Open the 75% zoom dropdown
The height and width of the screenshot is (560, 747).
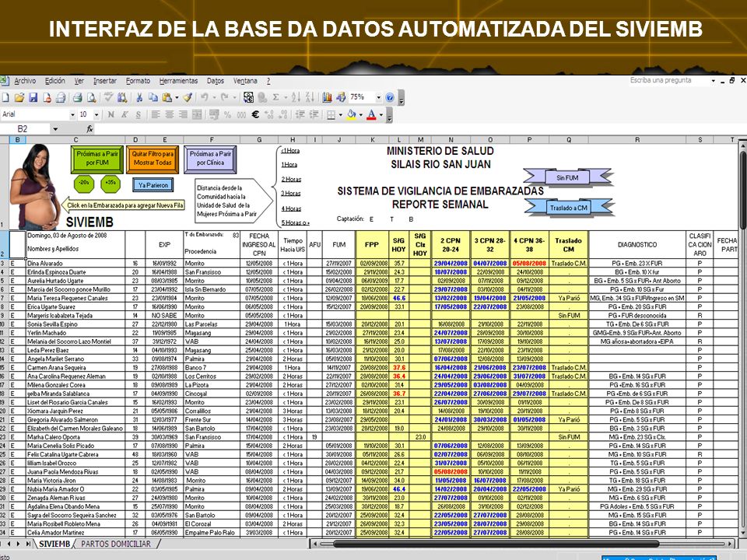(379, 98)
